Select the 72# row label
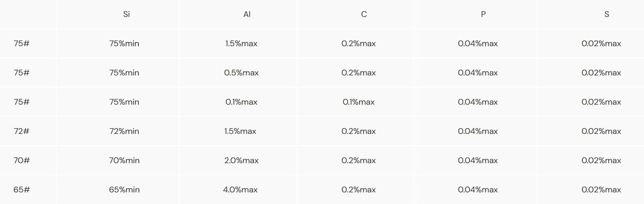The image size is (644, 204). pos(21,131)
